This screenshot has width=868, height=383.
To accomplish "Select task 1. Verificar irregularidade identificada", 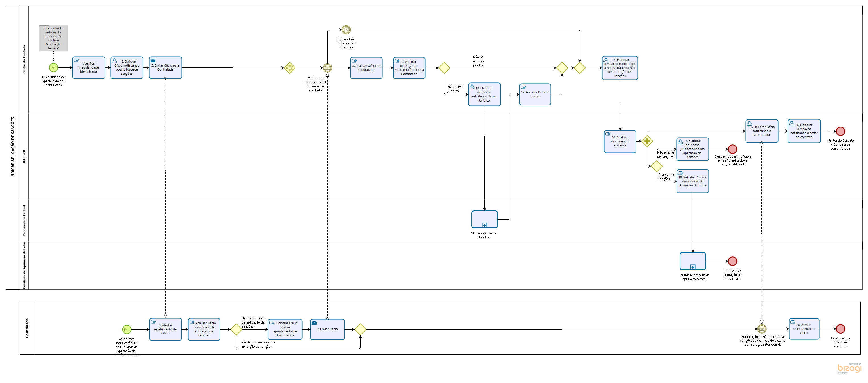I will pos(89,67).
